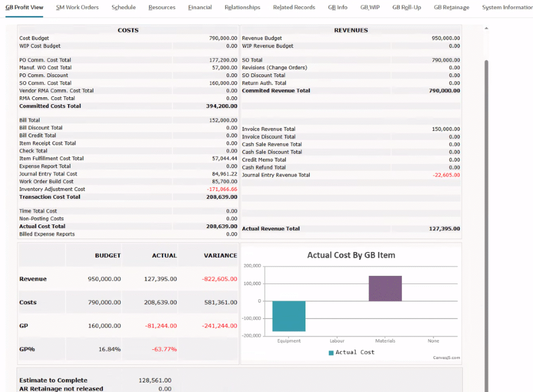
Task: Select the Resources tab
Action: (162, 7)
